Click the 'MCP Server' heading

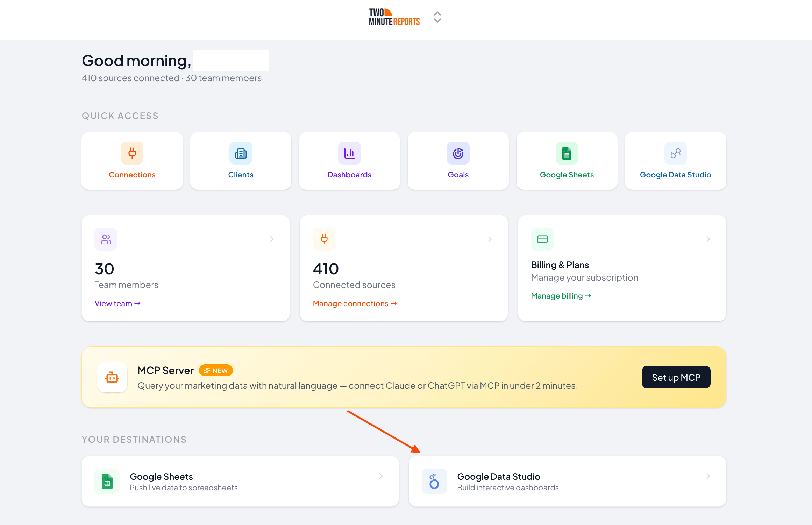pyautogui.click(x=165, y=370)
